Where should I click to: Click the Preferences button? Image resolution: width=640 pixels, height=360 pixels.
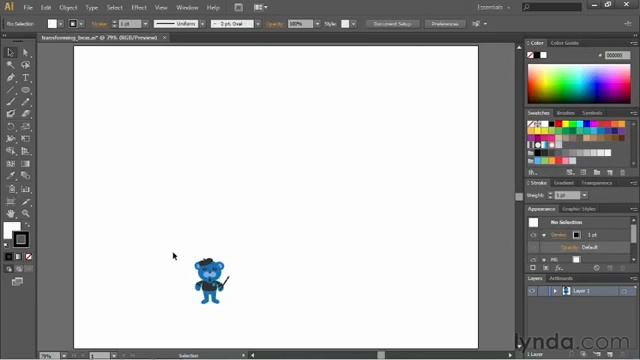tap(445, 24)
